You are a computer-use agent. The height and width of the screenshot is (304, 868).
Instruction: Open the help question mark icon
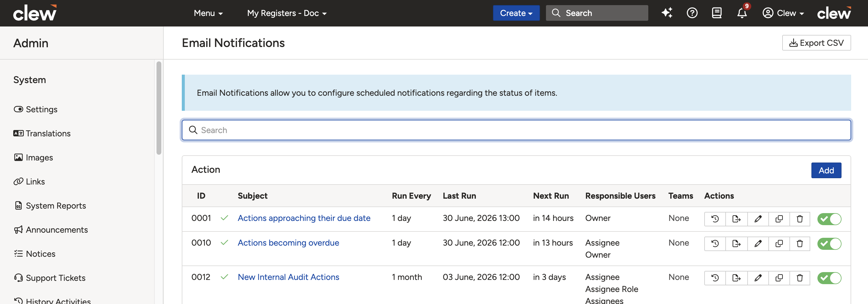(x=692, y=13)
